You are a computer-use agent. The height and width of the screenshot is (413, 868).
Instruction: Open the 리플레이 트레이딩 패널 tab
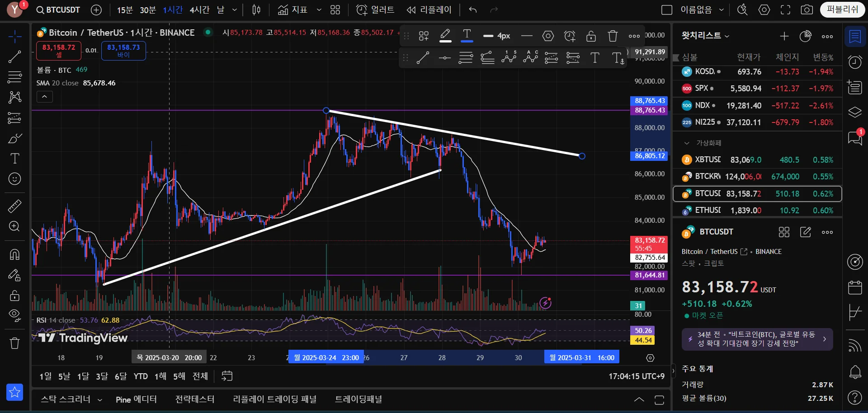point(275,399)
